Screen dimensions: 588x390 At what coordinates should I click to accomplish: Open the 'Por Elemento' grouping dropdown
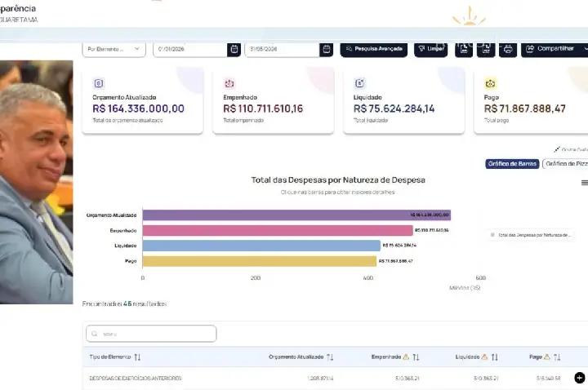(114, 49)
